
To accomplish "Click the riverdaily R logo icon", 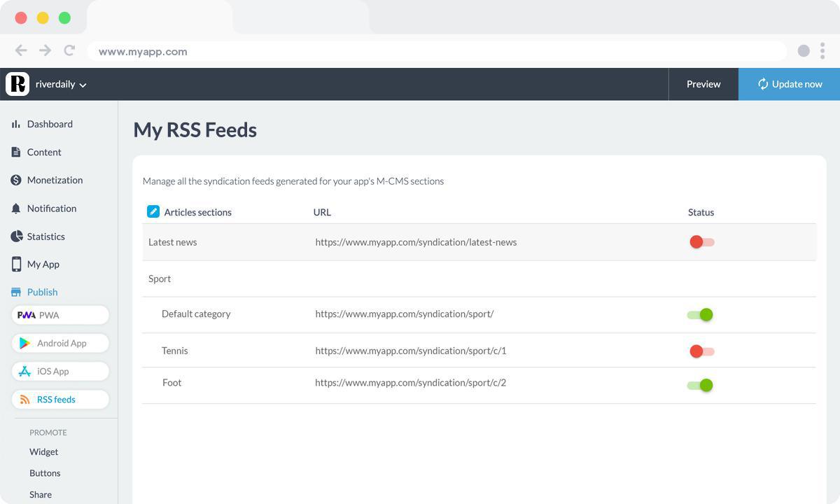I will [x=17, y=84].
